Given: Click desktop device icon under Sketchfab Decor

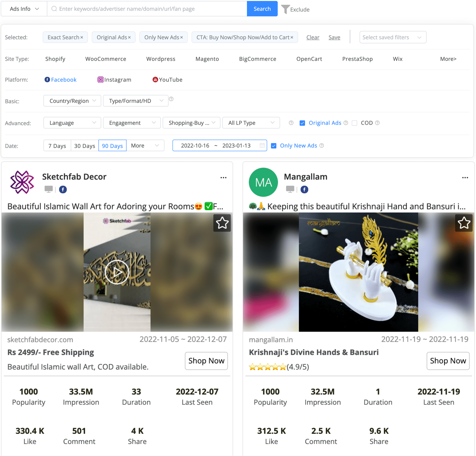Looking at the screenshot, I should click(49, 189).
